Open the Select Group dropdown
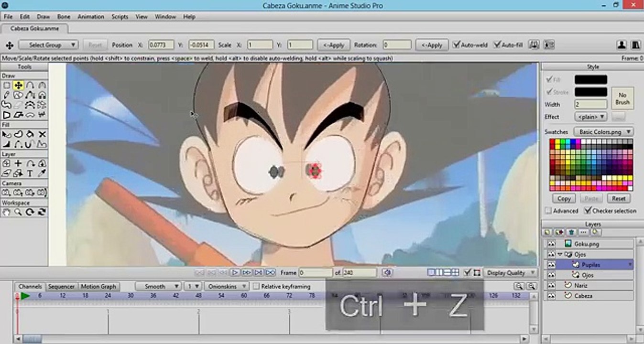Viewport: 644px width, 344px height. (x=48, y=45)
